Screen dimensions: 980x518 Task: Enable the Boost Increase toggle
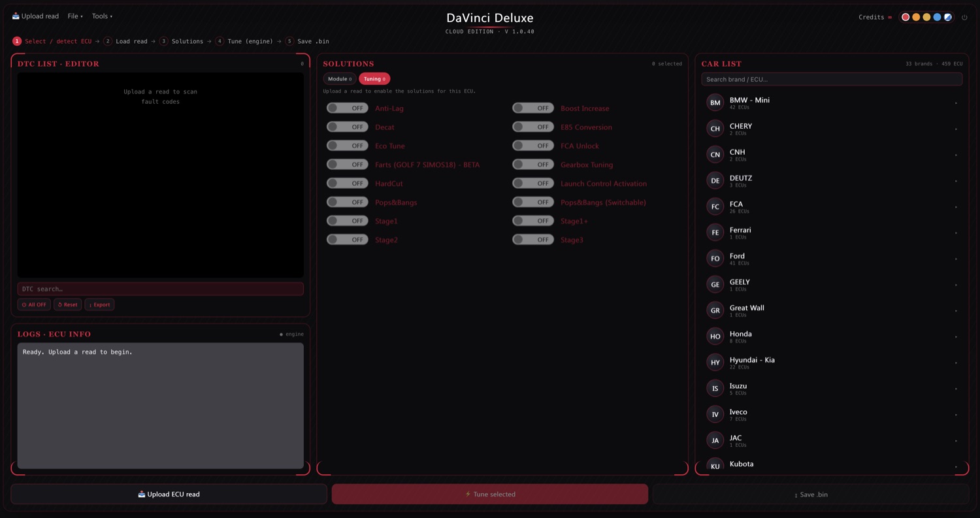(x=533, y=108)
